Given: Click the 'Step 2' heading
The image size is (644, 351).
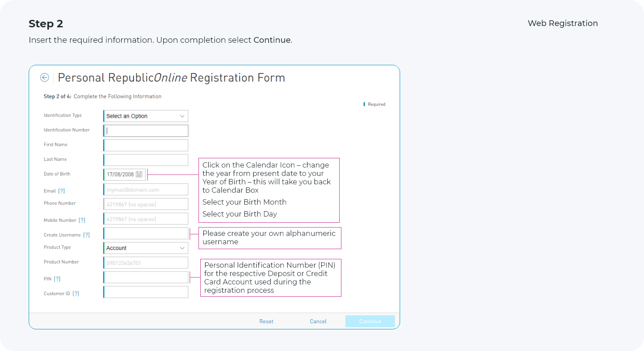Looking at the screenshot, I should point(46,24).
